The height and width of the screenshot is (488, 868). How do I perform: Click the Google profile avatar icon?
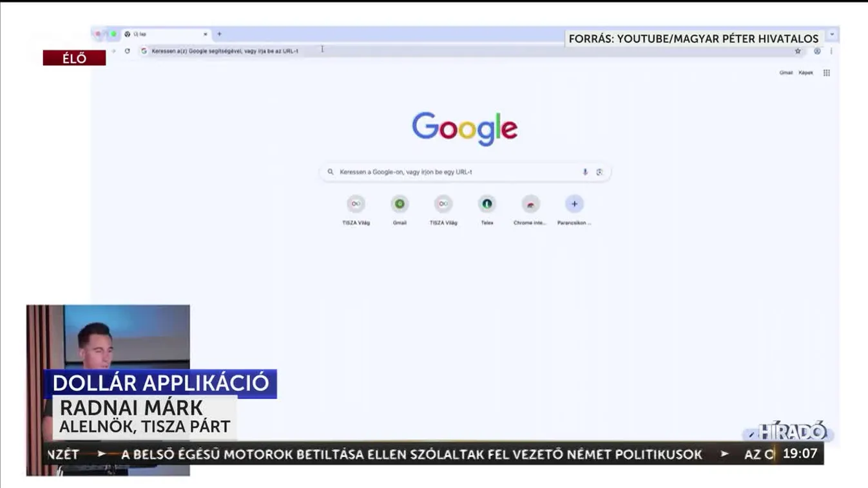[817, 51]
